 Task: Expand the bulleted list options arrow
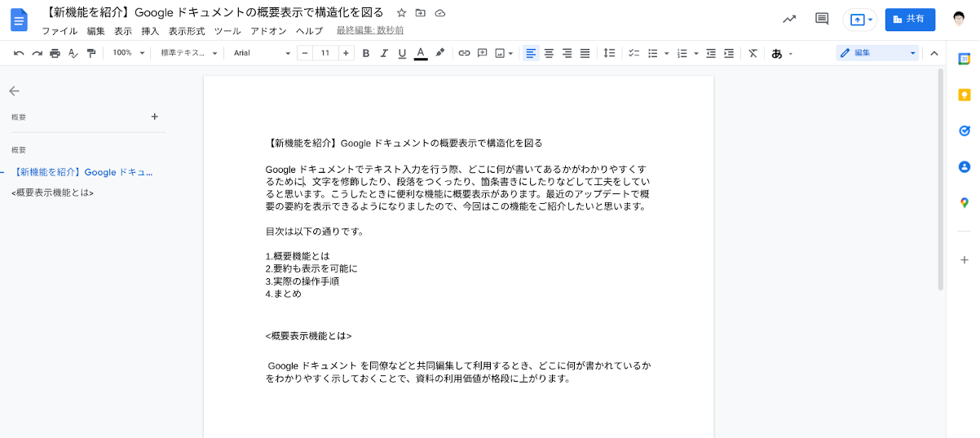(666, 53)
